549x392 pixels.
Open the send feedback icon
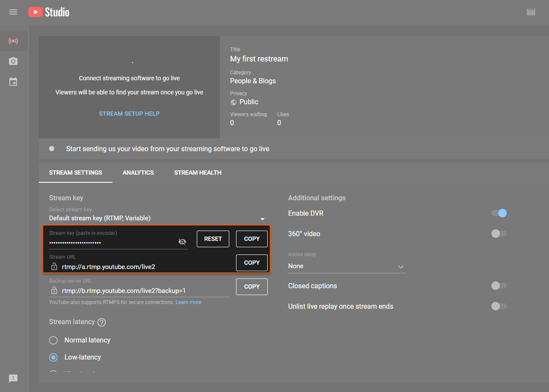13,378
